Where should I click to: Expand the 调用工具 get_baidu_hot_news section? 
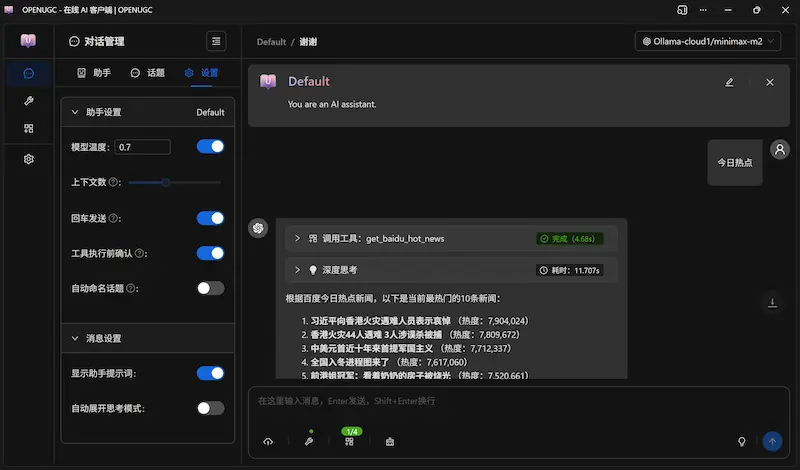tap(297, 239)
